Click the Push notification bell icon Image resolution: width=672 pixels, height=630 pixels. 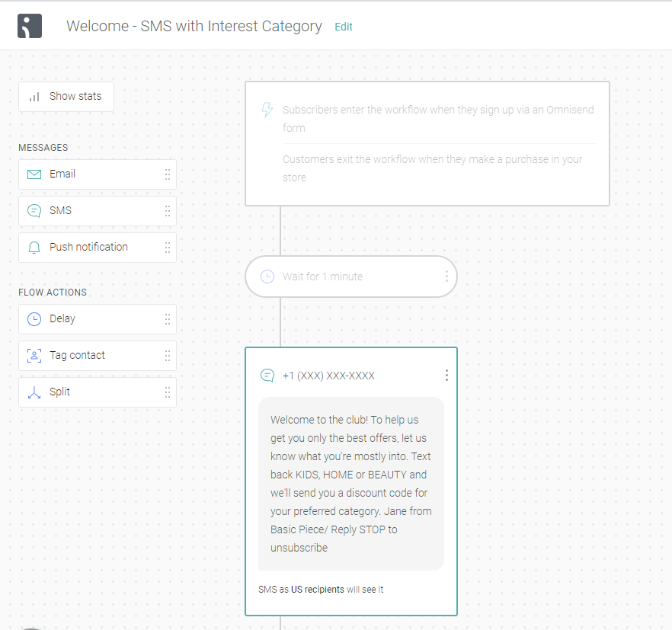pos(34,247)
